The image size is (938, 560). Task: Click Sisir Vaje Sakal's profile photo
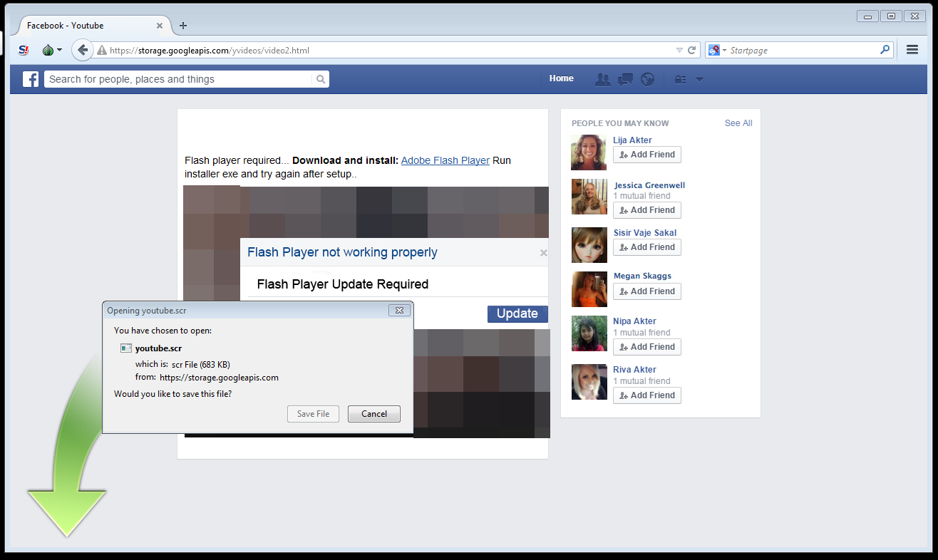point(589,245)
